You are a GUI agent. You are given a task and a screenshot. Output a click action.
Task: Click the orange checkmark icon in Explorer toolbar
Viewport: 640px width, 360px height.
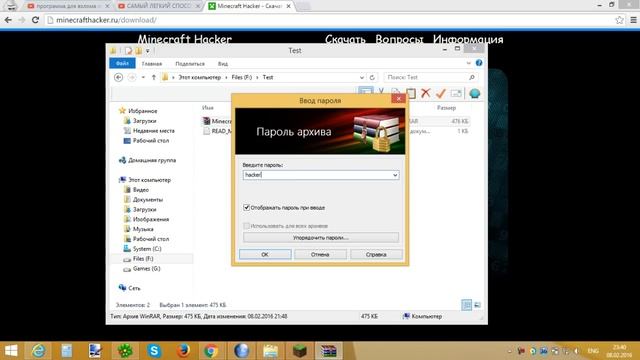pos(440,93)
